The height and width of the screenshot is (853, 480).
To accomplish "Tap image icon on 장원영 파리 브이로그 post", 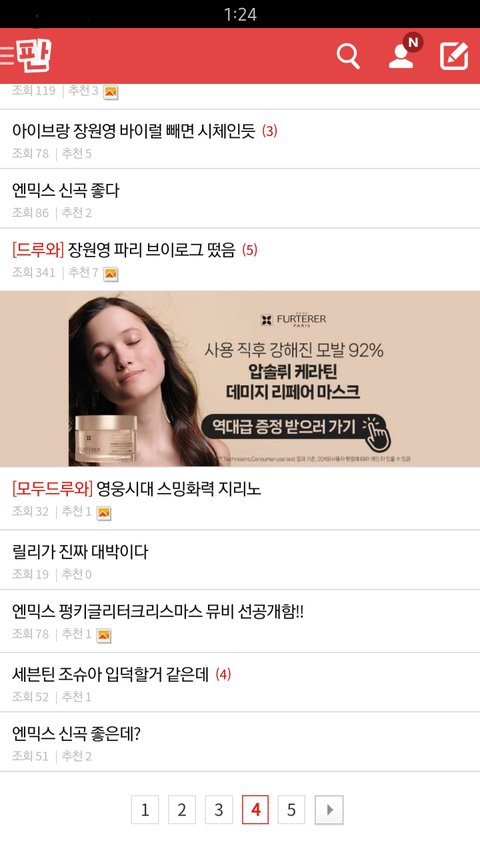I will (x=110, y=274).
